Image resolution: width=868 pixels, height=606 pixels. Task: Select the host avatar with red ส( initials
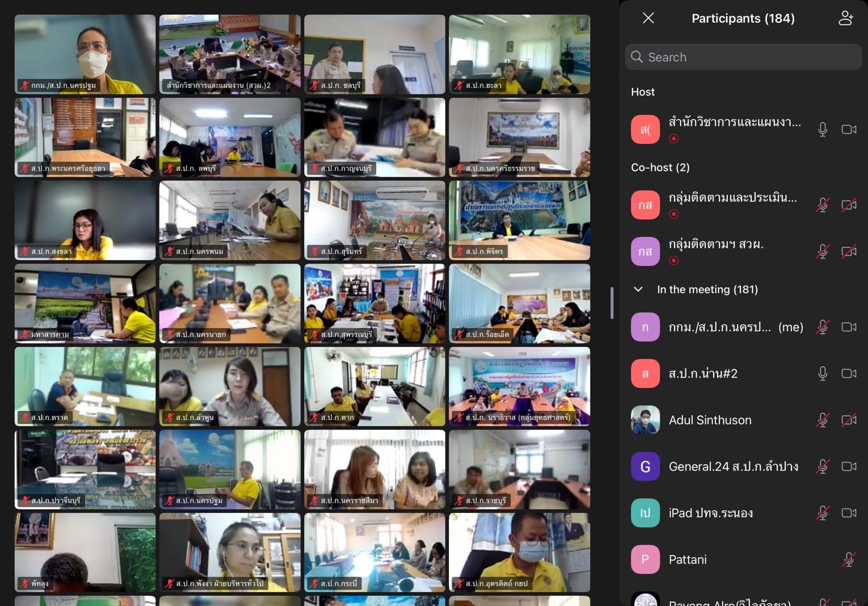coord(646,130)
